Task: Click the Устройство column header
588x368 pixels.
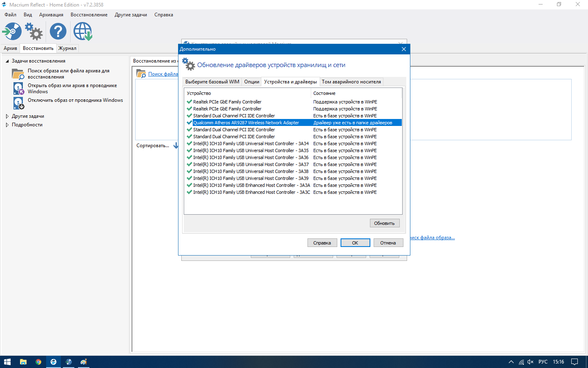Action: click(199, 93)
